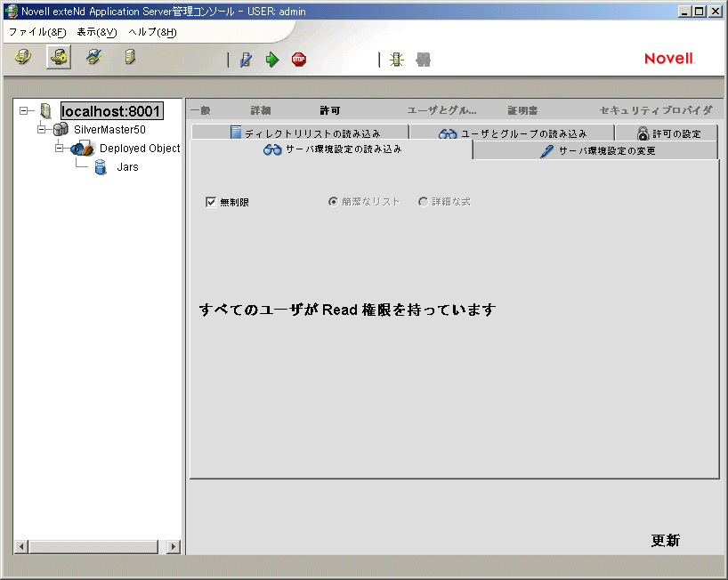Click the 更新 button

coord(666,541)
